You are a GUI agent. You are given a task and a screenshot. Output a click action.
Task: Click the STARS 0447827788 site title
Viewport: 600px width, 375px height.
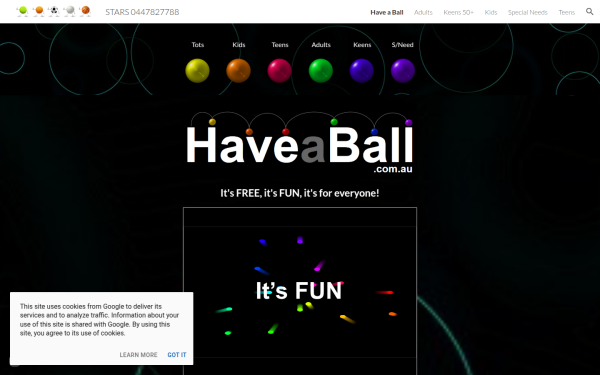tap(142, 12)
